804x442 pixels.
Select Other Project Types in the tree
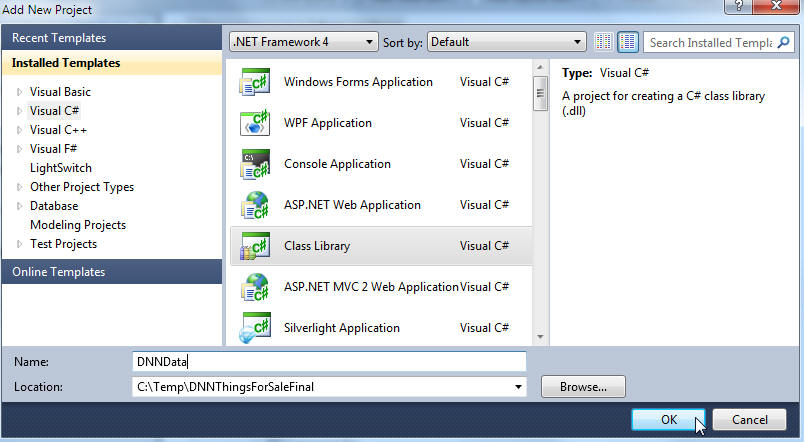[82, 187]
